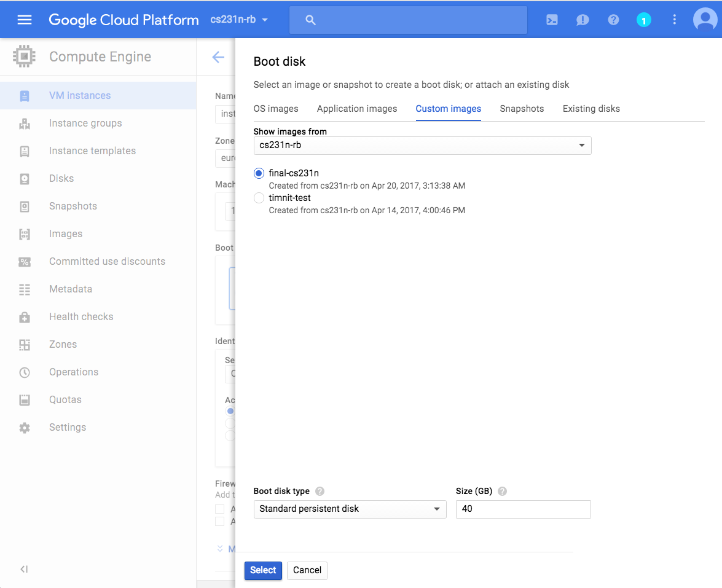This screenshot has width=722, height=588.
Task: Open the help question mark icon
Action: [613, 20]
